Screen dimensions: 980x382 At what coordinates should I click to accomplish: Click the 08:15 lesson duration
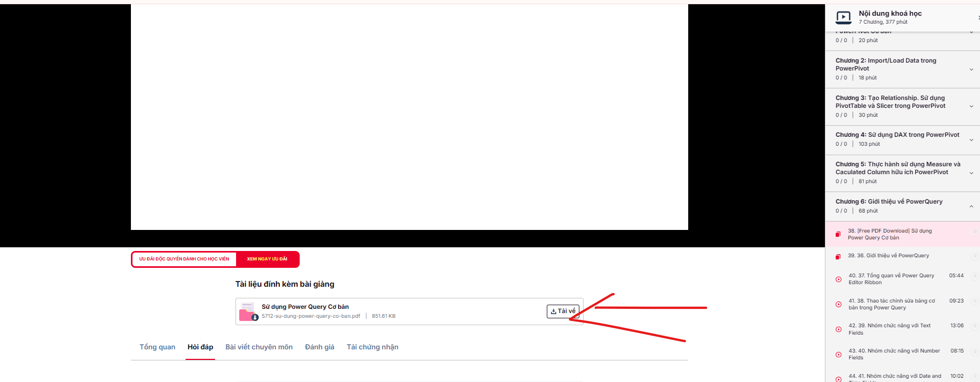[x=957, y=351]
